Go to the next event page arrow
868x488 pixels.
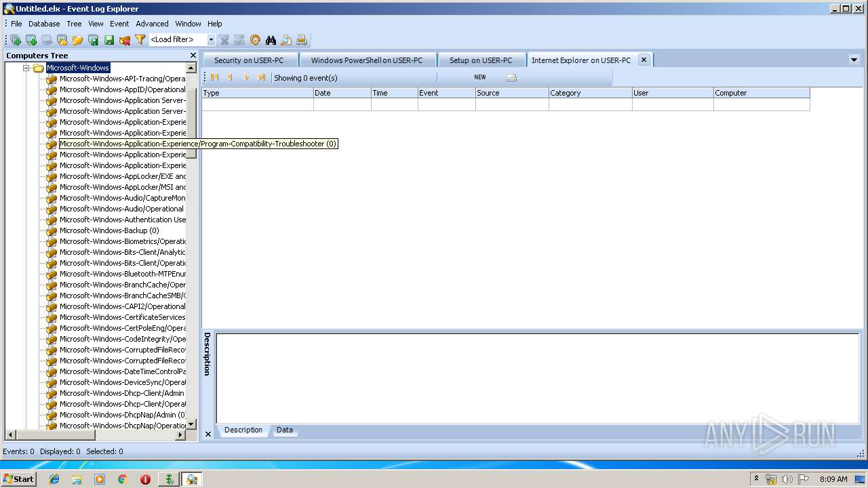pos(246,77)
